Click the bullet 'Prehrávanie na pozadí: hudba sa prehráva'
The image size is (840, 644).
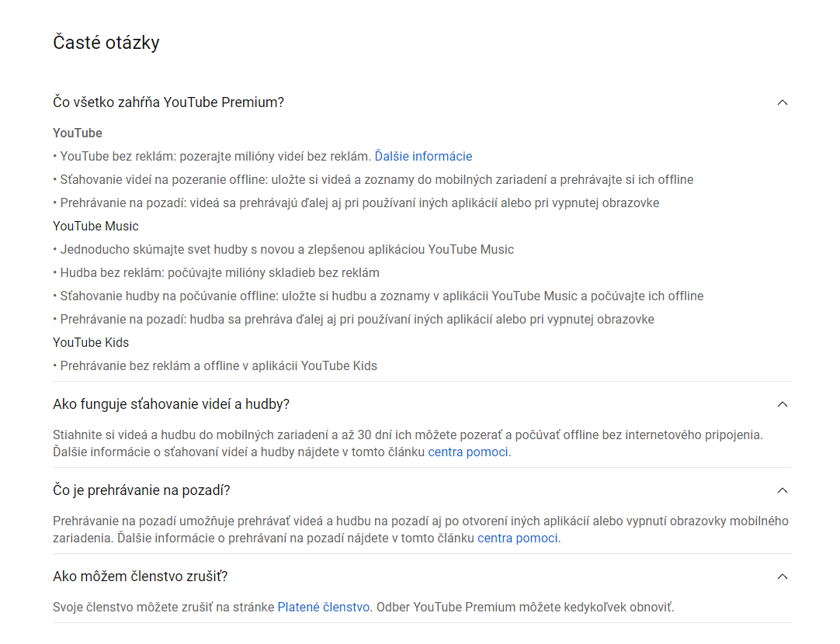(353, 319)
